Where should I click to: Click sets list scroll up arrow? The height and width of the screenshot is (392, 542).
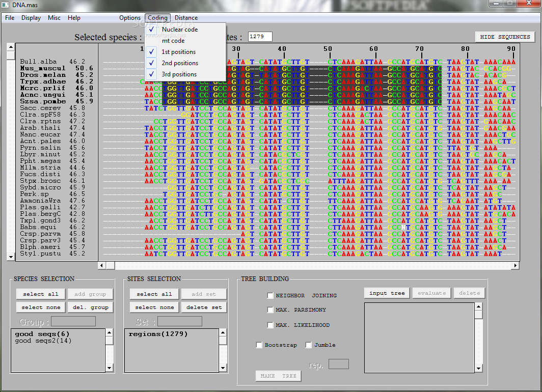click(223, 332)
